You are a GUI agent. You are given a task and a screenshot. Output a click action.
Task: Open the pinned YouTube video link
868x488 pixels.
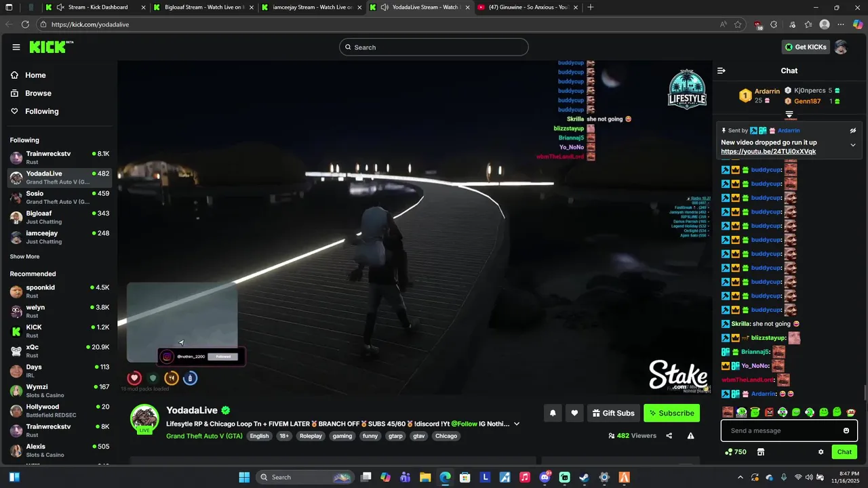click(768, 152)
